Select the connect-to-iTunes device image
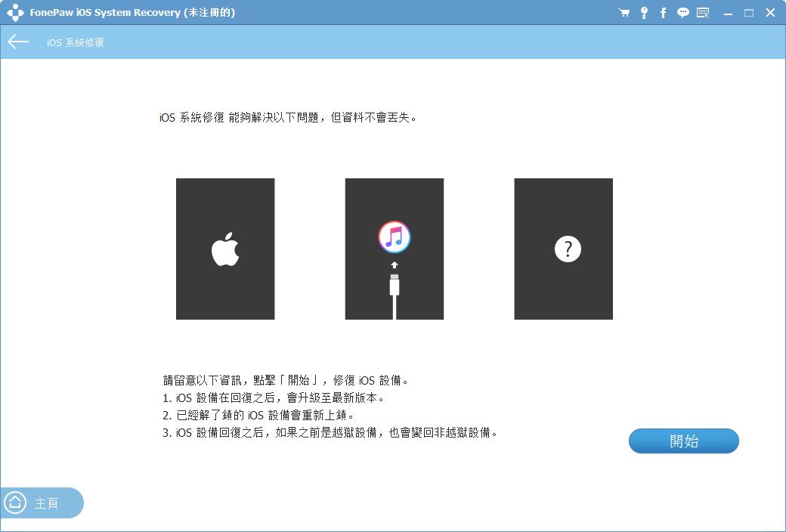 point(394,249)
